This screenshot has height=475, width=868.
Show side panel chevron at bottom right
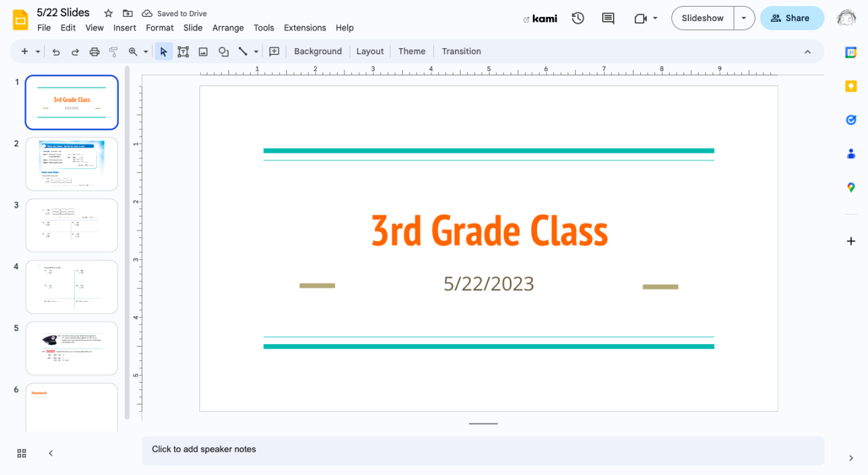coord(851,458)
